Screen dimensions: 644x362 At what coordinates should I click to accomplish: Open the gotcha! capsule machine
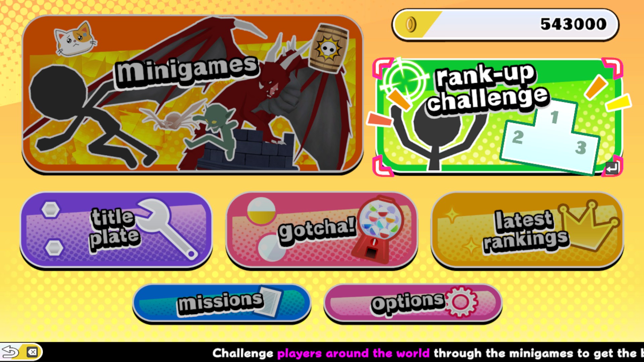[x=322, y=230]
